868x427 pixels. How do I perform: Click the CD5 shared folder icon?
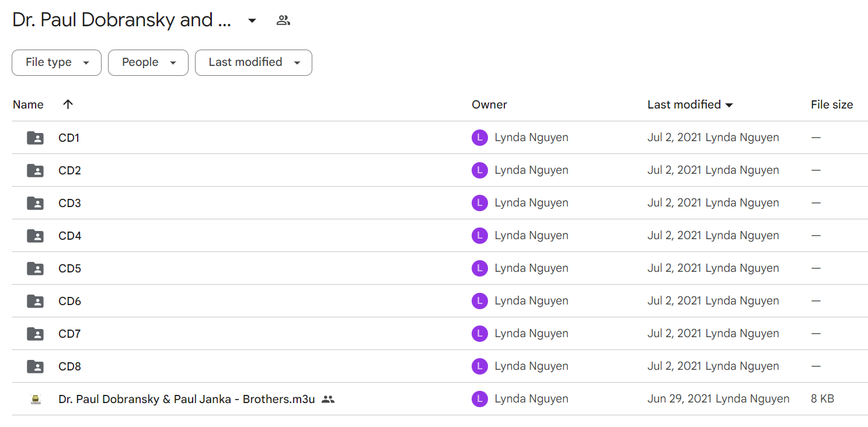[x=36, y=268]
